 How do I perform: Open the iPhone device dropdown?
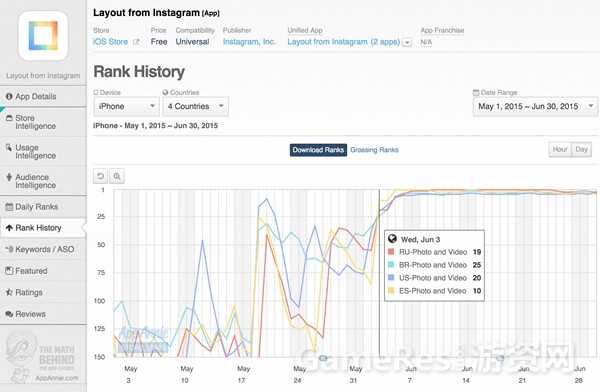pos(127,106)
